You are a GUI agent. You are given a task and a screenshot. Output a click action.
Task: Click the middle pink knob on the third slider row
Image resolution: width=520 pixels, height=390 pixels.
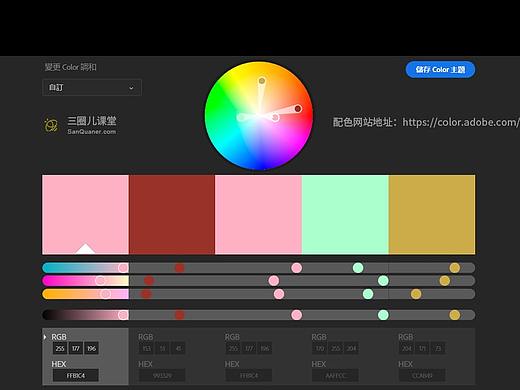(x=279, y=294)
